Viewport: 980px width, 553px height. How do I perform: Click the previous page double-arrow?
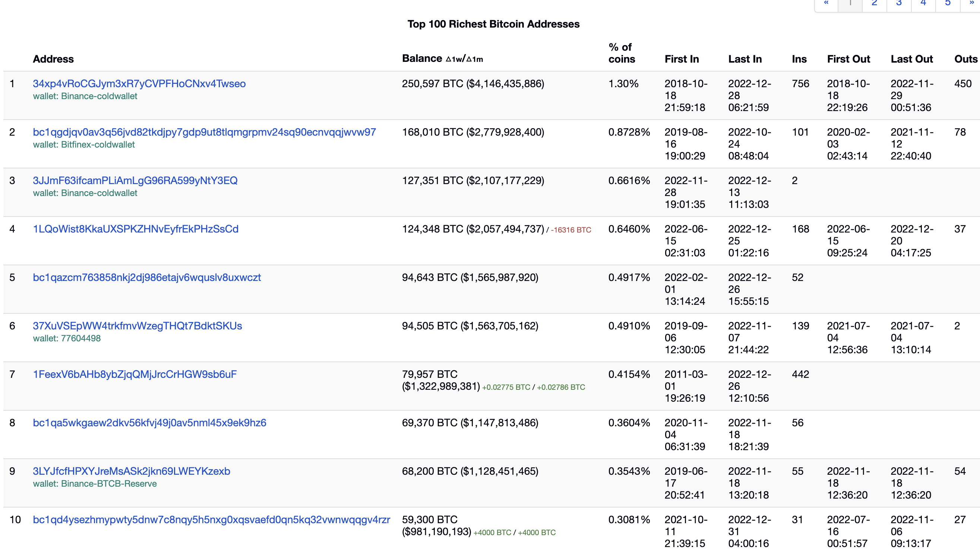point(826,4)
